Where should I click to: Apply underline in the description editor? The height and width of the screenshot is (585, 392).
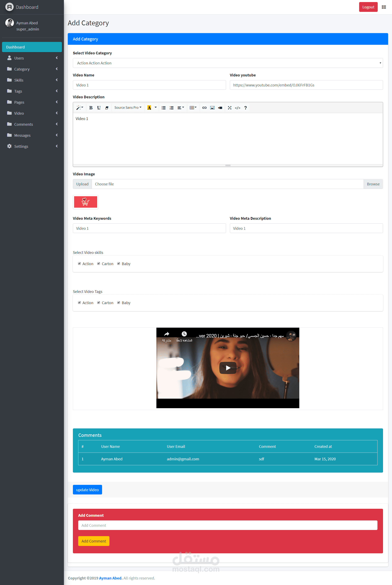pos(99,108)
